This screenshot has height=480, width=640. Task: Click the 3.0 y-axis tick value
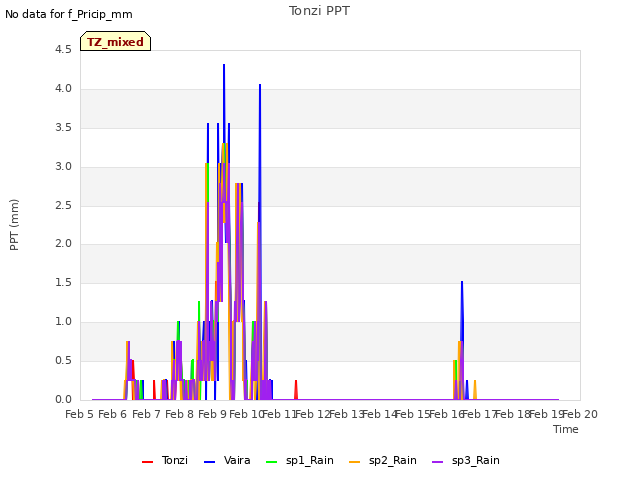coord(63,167)
